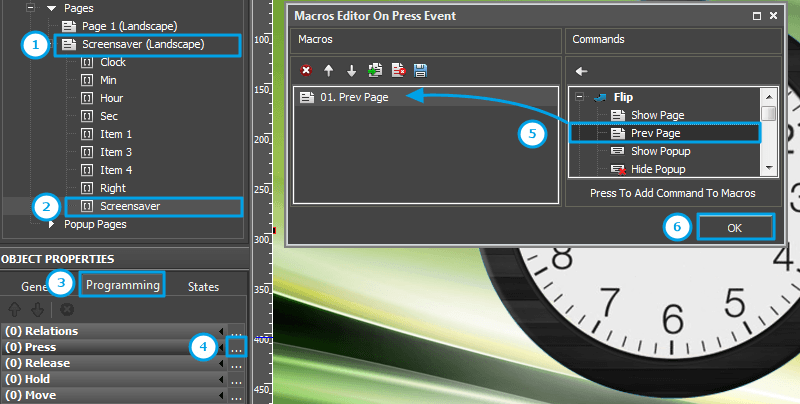Select the Show Page command
This screenshot has height=404, width=800.
tap(657, 115)
